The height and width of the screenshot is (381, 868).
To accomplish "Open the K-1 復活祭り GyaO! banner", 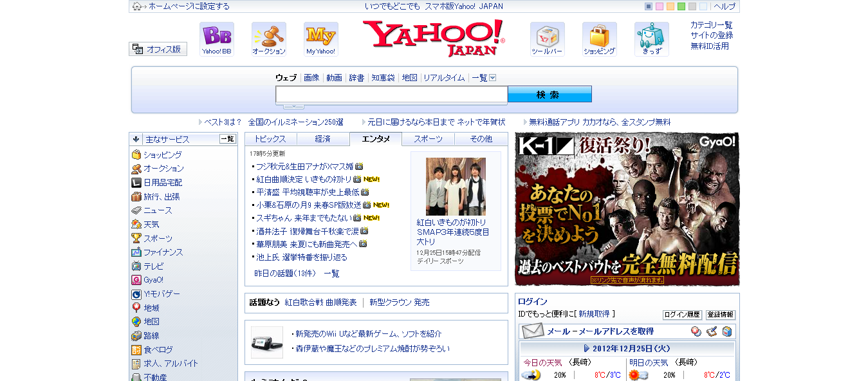I will 627,209.
